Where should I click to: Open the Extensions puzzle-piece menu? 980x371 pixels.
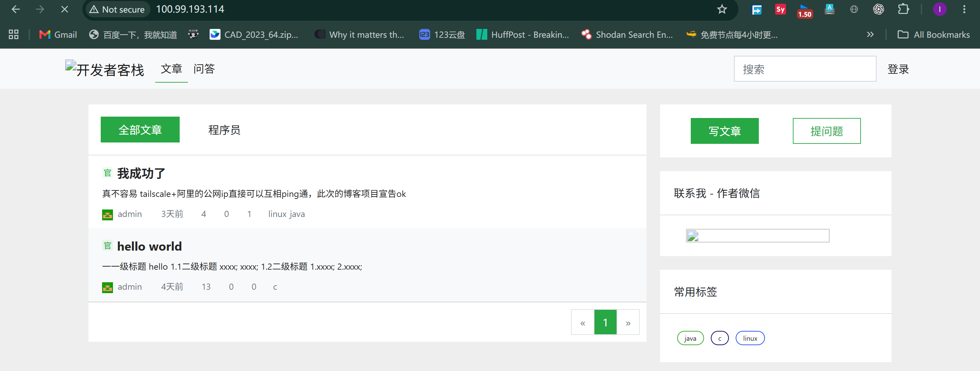903,9
